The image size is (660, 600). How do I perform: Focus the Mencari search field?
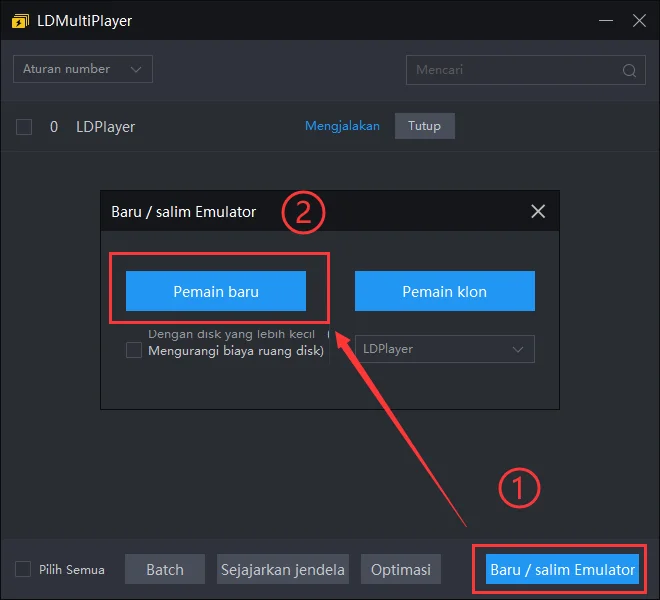[525, 70]
